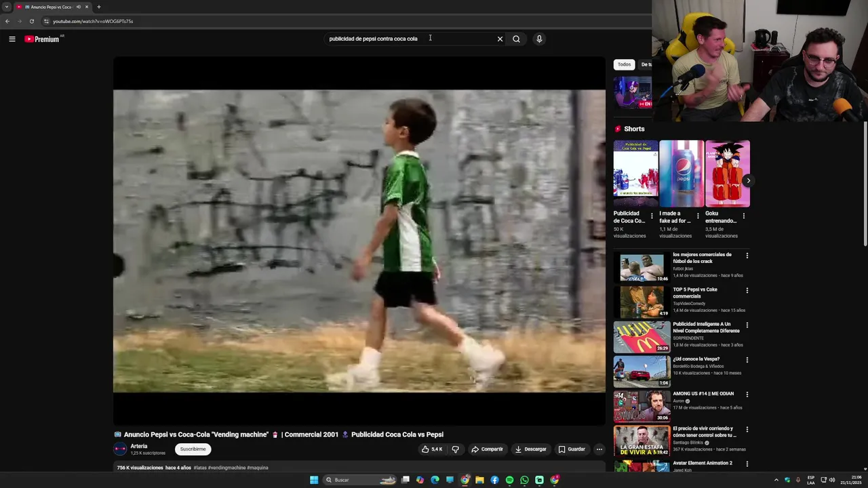Open 'Avatar Element Animation 2' video title

pyautogui.click(x=703, y=464)
